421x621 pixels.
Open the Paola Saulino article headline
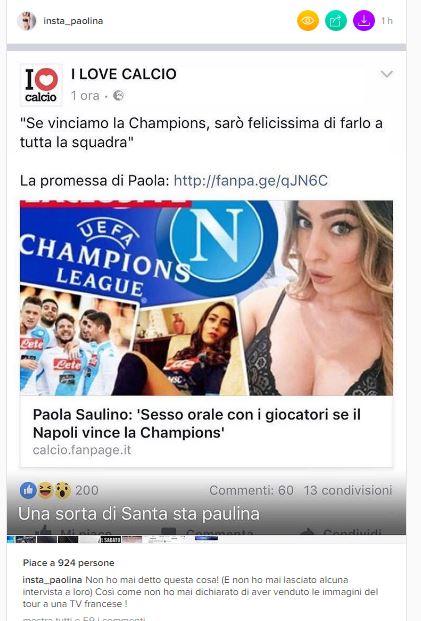(197, 424)
